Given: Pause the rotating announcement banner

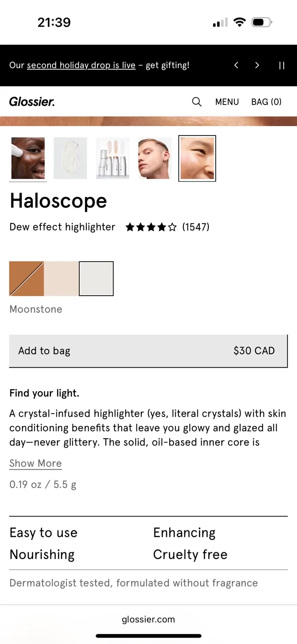Looking at the screenshot, I should 282,65.
